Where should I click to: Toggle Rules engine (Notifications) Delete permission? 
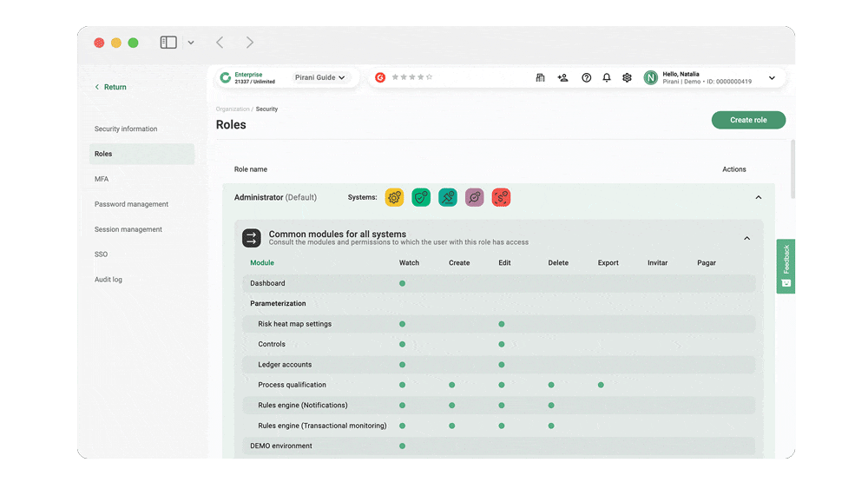tap(551, 406)
